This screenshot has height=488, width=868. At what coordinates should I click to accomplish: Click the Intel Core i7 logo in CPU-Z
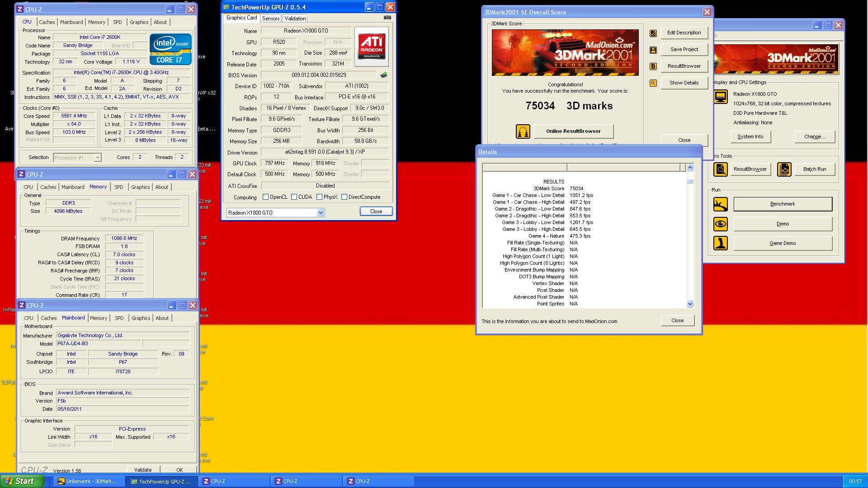point(170,49)
